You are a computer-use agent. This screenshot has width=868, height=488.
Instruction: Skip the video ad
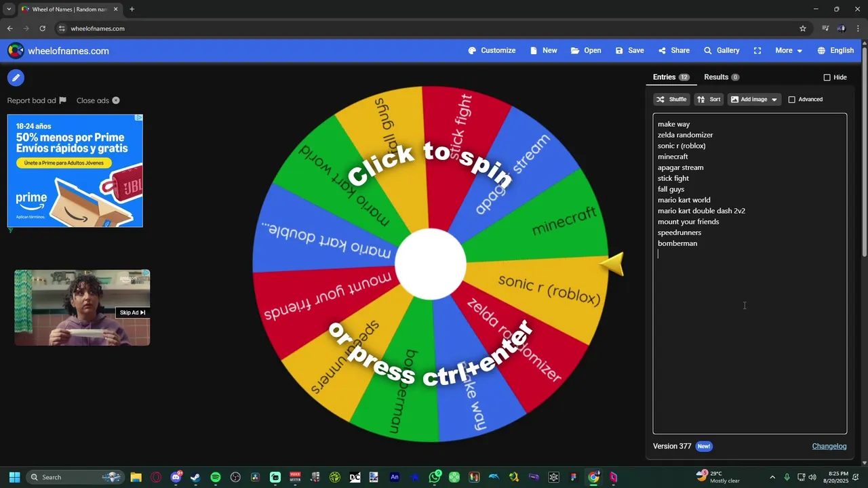coord(132,312)
